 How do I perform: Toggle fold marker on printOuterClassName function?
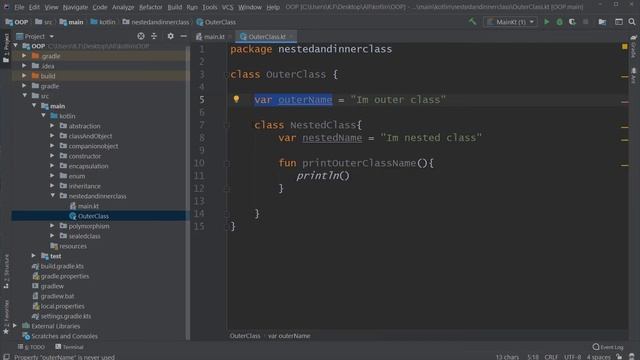pyautogui.click(x=227, y=163)
